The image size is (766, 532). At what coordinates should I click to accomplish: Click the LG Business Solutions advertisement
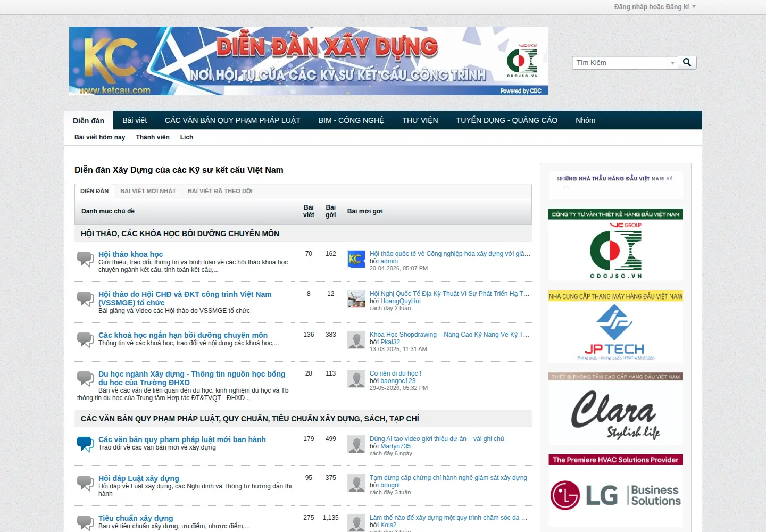click(616, 491)
